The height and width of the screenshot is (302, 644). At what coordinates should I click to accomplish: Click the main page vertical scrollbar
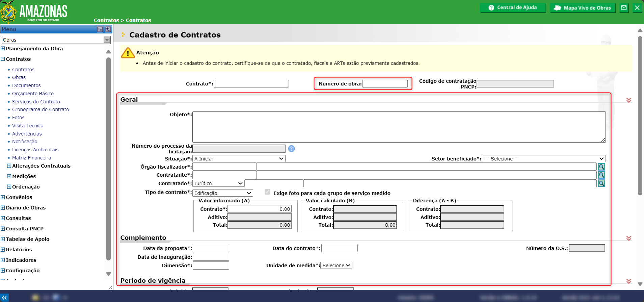pyautogui.click(x=640, y=116)
